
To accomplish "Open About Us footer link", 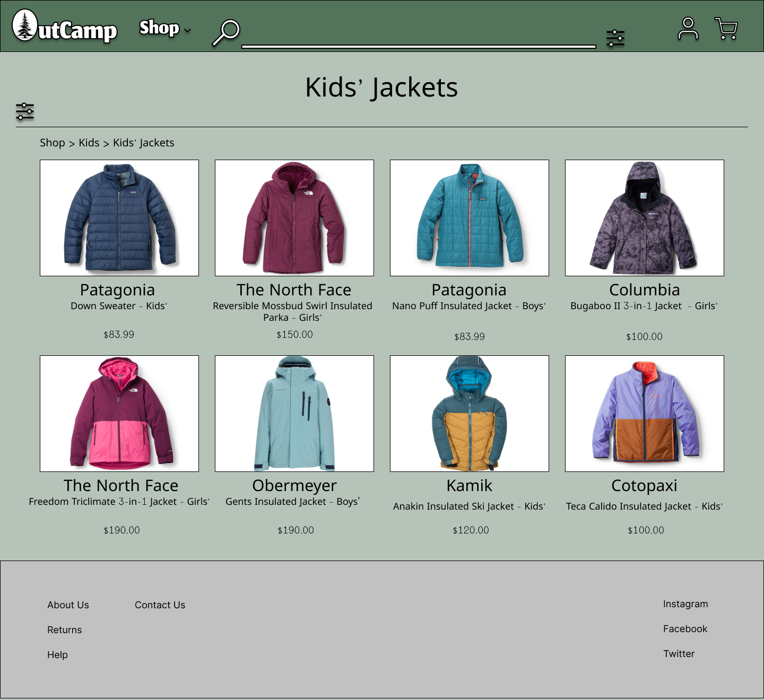I will pos(68,605).
